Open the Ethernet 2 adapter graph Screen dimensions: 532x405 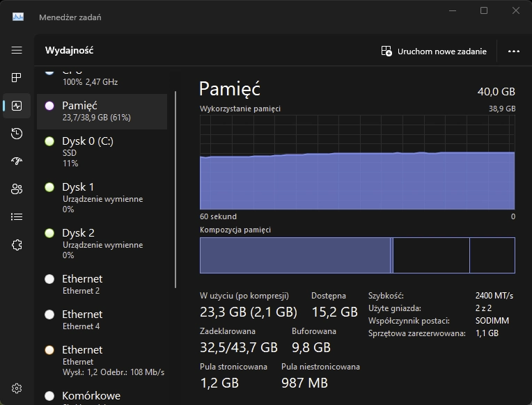102,284
